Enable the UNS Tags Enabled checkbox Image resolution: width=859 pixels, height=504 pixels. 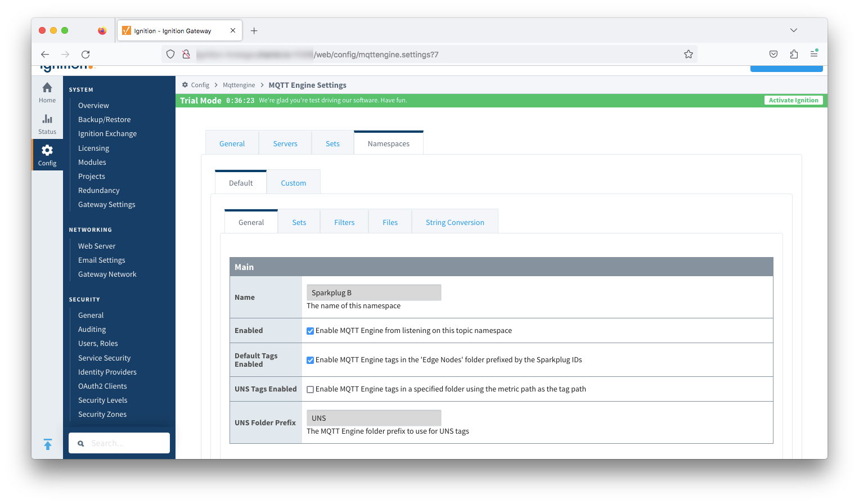(310, 389)
